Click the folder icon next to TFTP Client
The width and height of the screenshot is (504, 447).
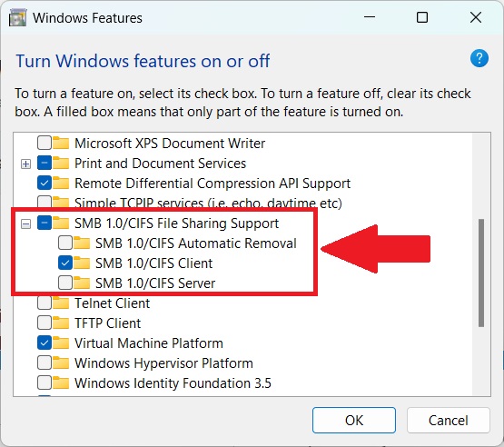[61, 323]
